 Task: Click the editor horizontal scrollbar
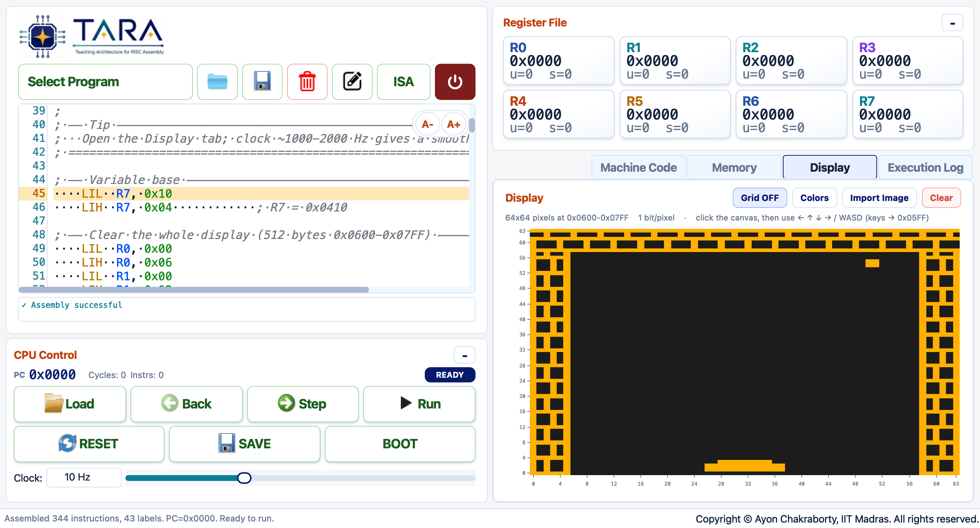click(194, 290)
